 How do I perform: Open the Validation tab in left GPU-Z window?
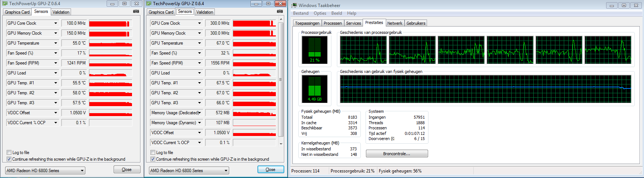(x=61, y=12)
